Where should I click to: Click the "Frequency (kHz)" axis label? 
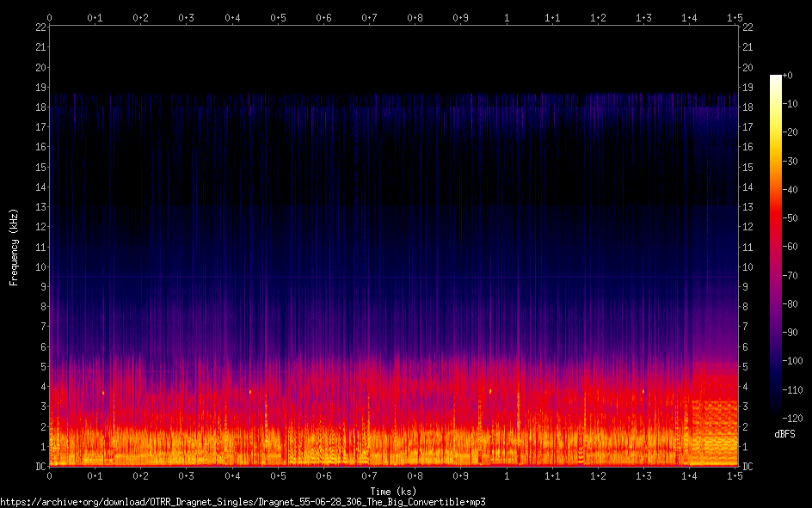point(14,246)
